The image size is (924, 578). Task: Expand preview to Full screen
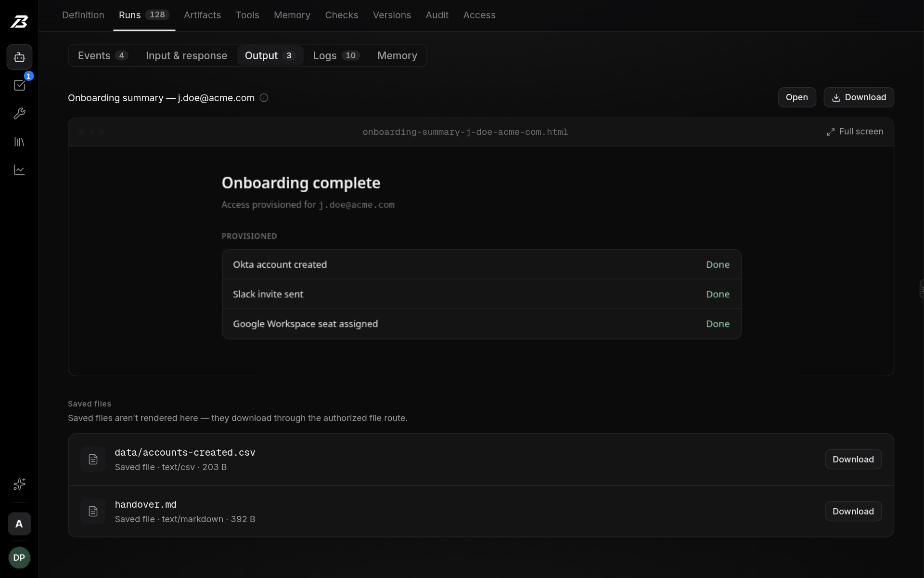(855, 131)
